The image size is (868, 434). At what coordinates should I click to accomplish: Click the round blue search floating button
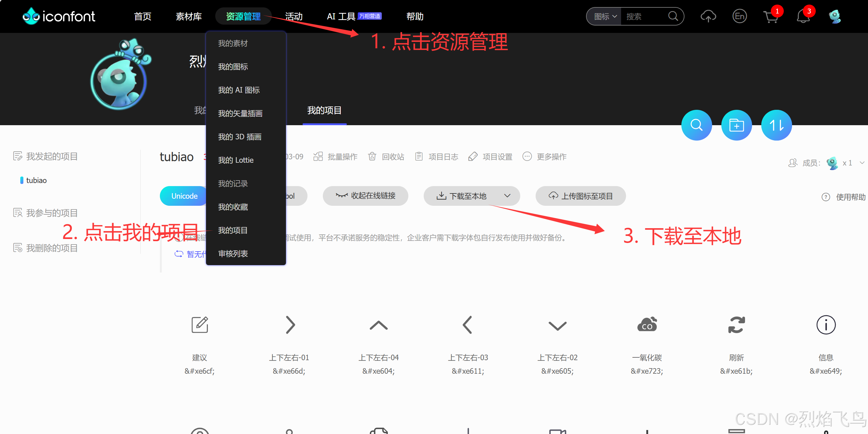[696, 125]
